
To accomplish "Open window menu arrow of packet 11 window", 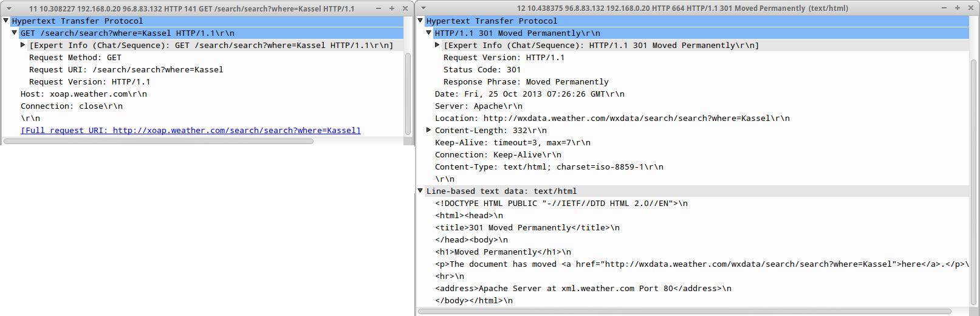I will [9, 9].
